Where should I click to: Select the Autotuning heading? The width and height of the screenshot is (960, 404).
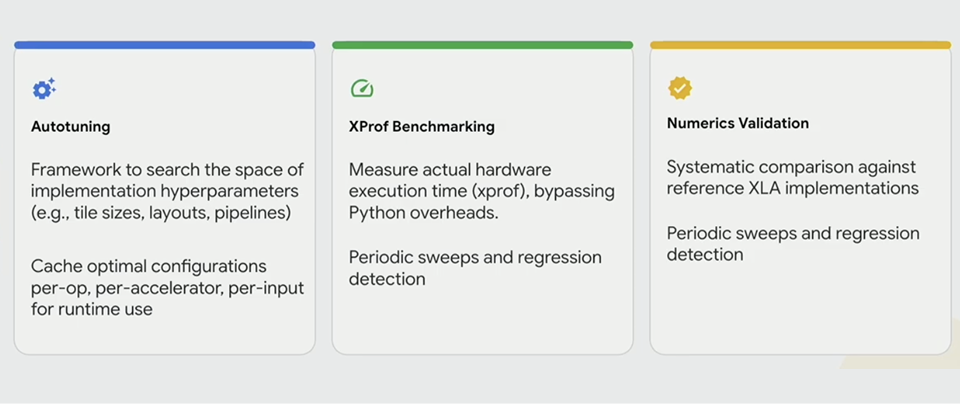click(x=70, y=127)
